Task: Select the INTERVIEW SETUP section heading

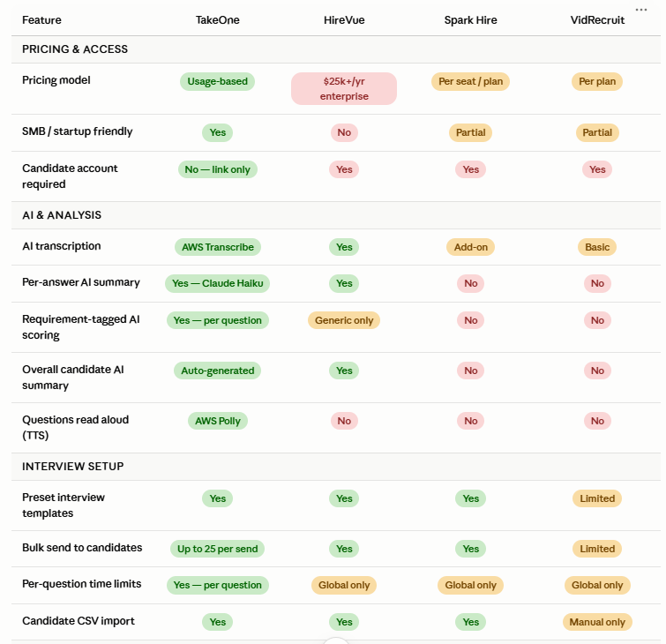Action: click(72, 467)
